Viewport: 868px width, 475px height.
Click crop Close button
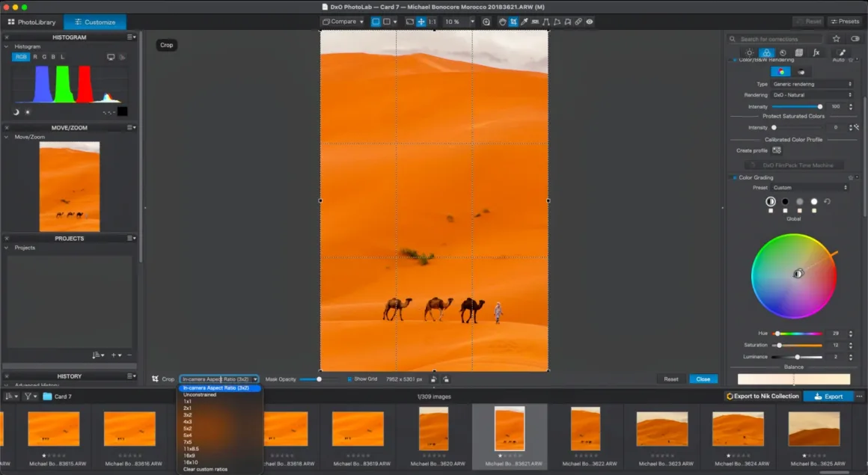point(703,379)
